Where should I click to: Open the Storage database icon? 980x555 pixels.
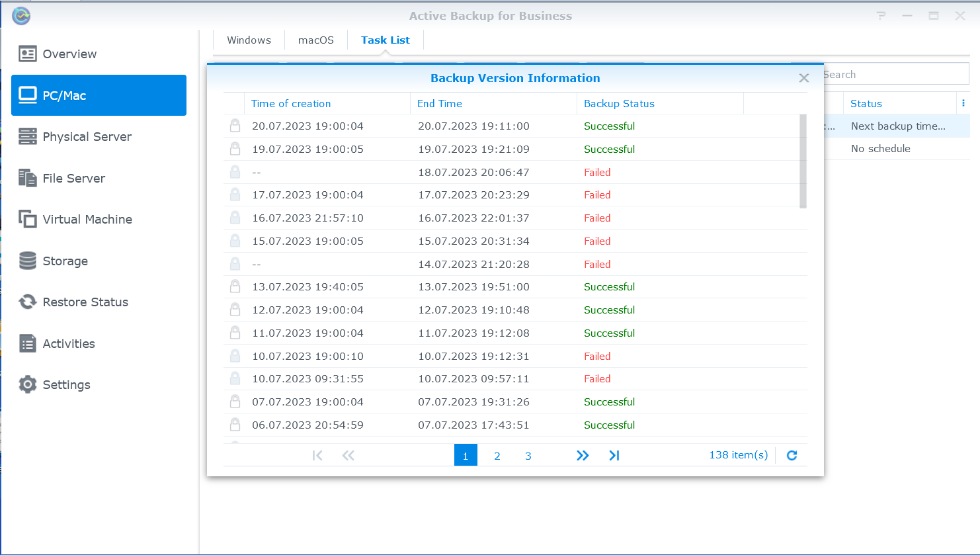coord(28,261)
